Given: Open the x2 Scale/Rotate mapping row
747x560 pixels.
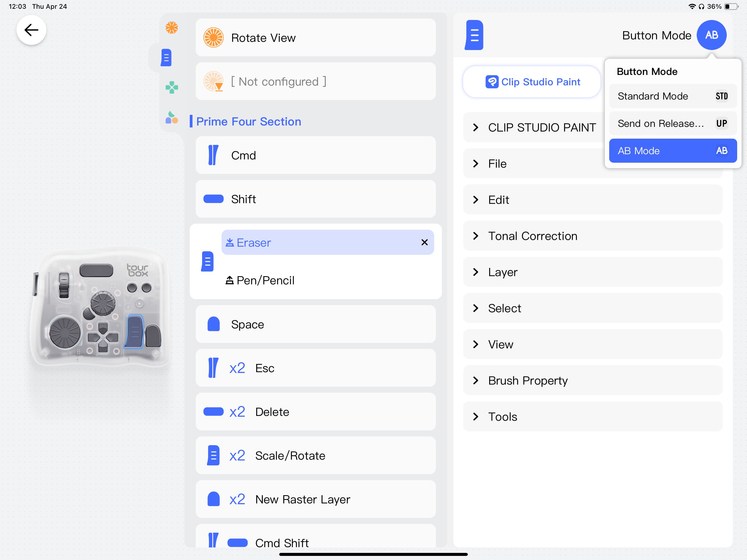Looking at the screenshot, I should coord(316,455).
